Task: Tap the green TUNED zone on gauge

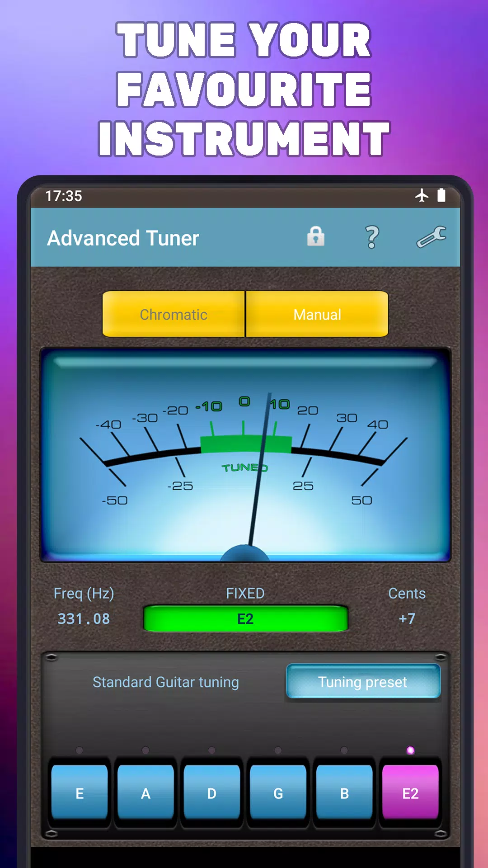Action: tap(245, 444)
